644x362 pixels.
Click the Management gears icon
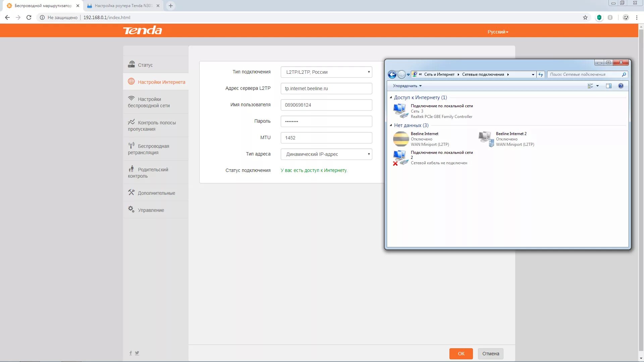pyautogui.click(x=131, y=209)
